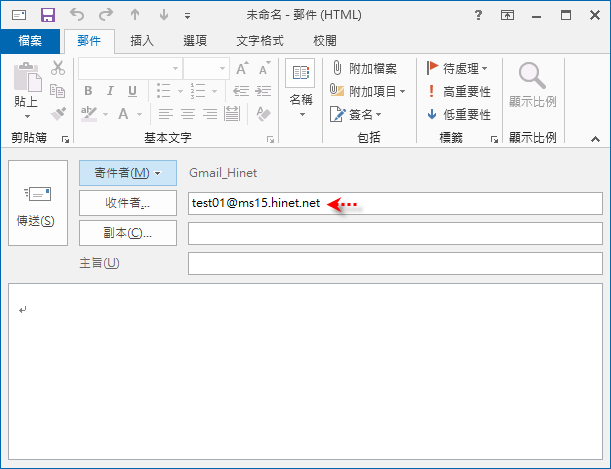
Task: Open the highlight color dropdown
Action: click(x=105, y=114)
